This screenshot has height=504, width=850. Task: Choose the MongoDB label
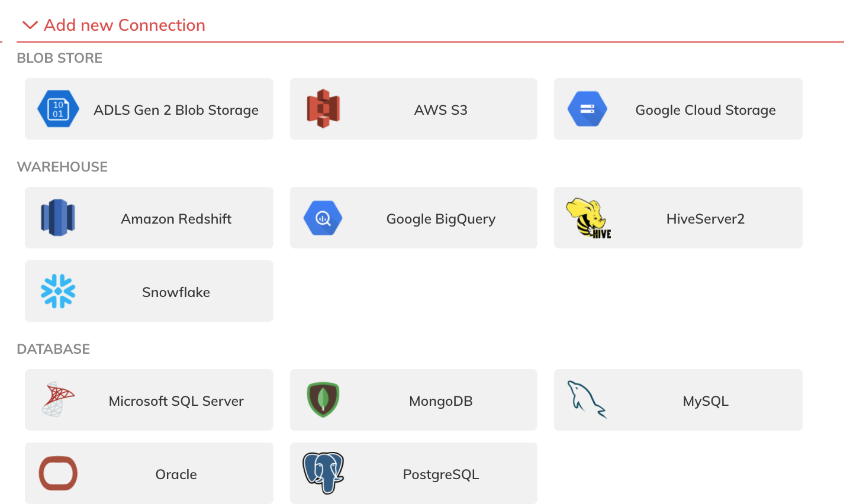coord(440,401)
